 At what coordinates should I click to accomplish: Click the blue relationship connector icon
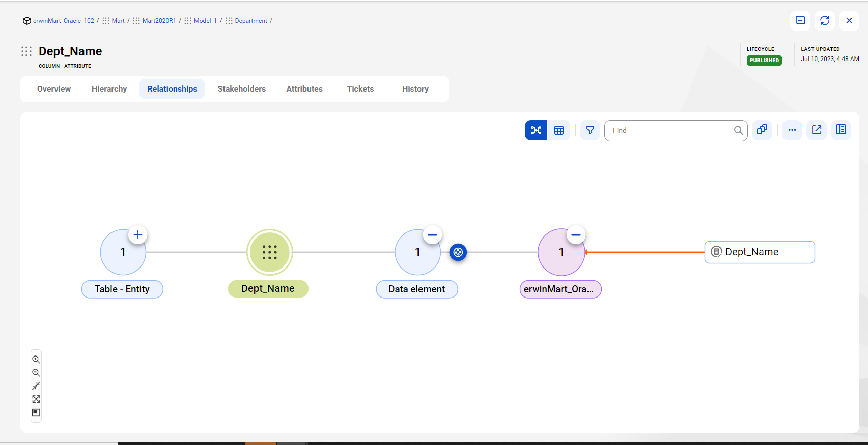(x=458, y=252)
